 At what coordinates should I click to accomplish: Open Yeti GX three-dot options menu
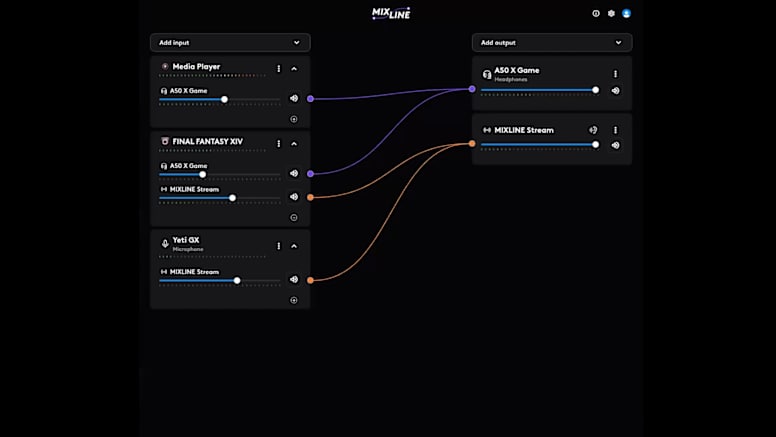point(279,246)
